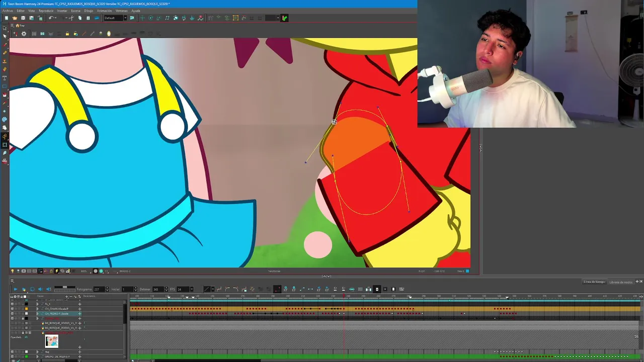Screen dimensions: 644x362
Task: Toggle visibility of the Fx_1 layer
Action: 12,304
